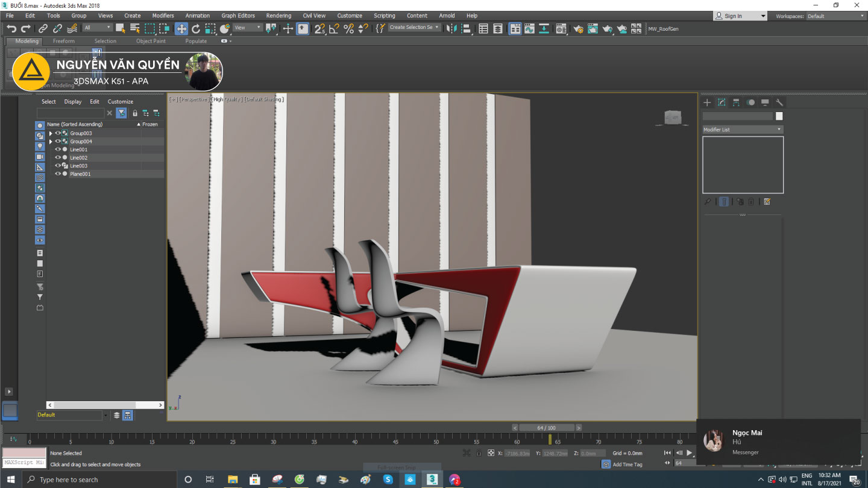Open the Rendering menu
868x488 pixels.
(278, 16)
